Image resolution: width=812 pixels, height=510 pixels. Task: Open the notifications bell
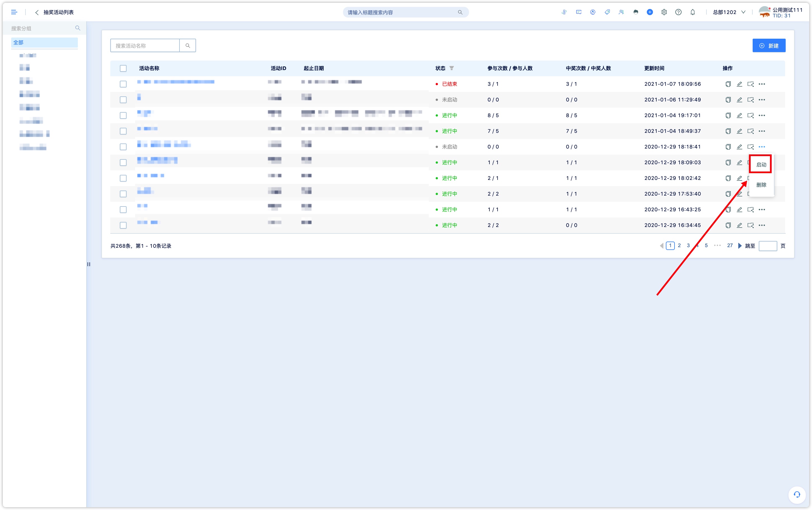click(x=692, y=12)
